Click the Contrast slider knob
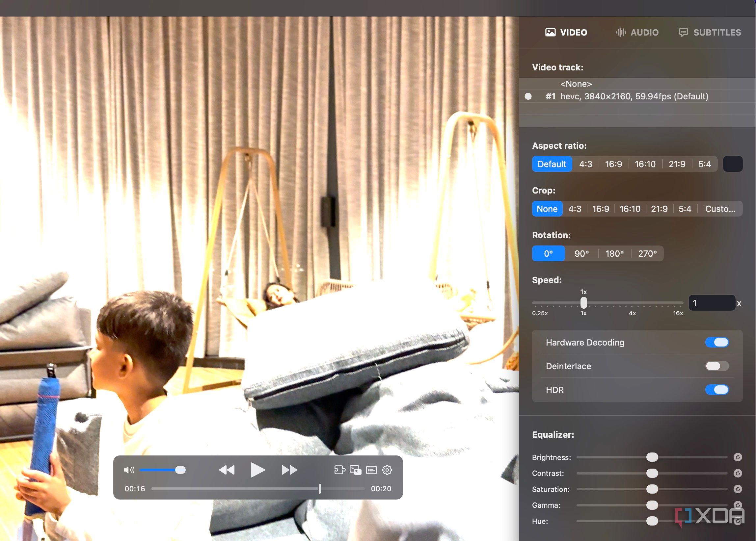This screenshot has height=541, width=756. pos(652,473)
